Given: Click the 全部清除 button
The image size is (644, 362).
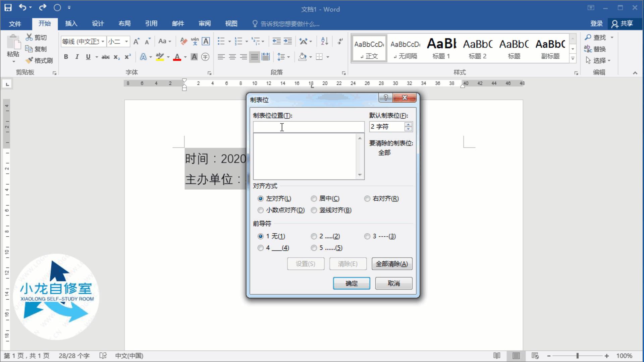Looking at the screenshot, I should point(391,264).
